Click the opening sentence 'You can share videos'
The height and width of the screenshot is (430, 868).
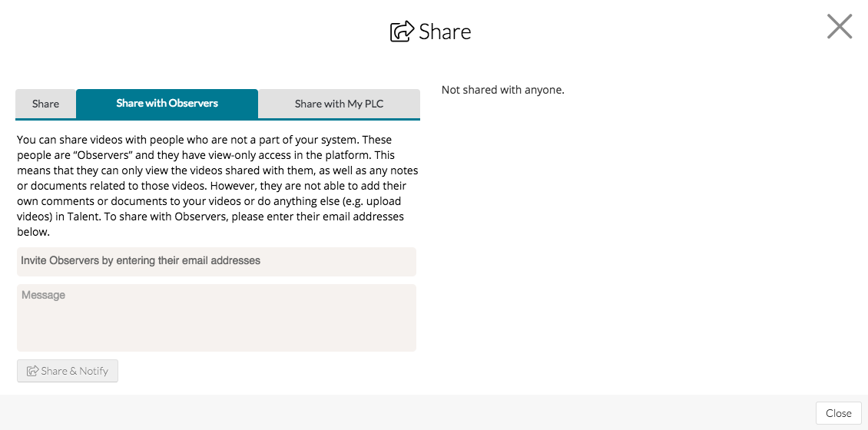(x=70, y=140)
